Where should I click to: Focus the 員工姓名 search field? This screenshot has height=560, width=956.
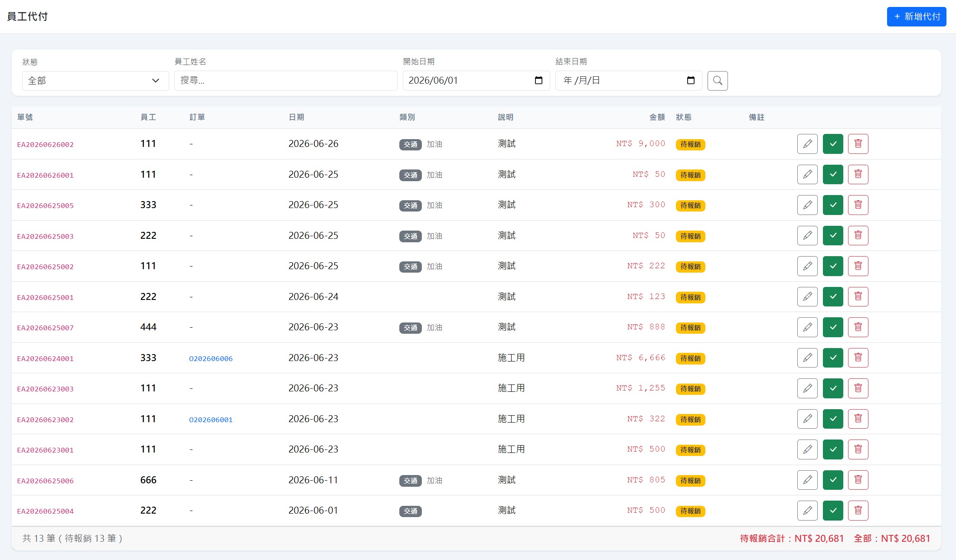pos(286,81)
